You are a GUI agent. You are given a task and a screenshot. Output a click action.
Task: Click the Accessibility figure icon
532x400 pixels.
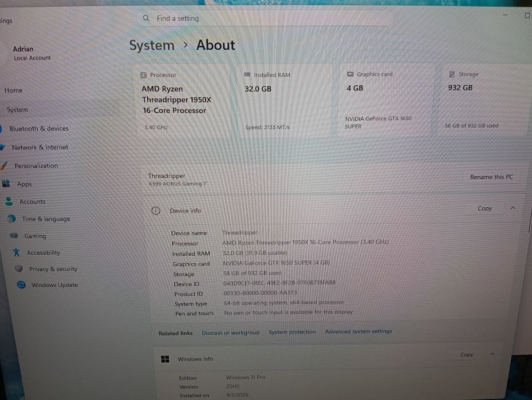coord(16,252)
